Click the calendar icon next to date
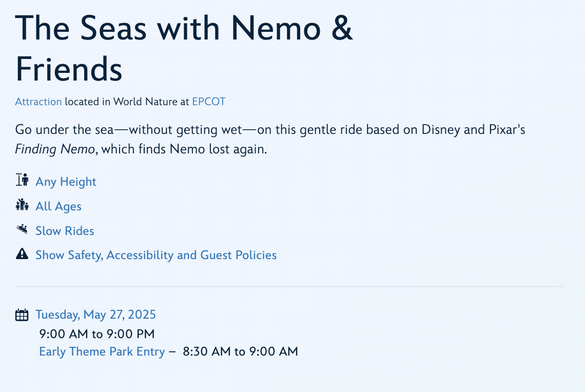The image size is (585, 392). 22,315
